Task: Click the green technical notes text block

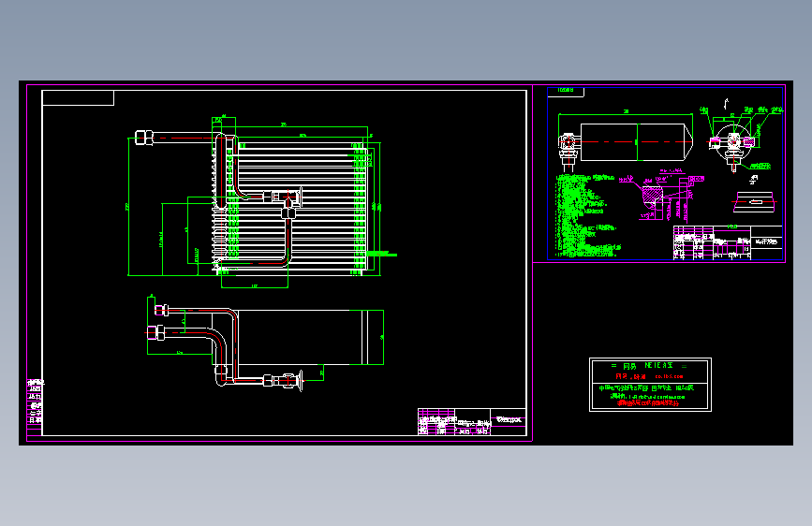Action: 584,216
